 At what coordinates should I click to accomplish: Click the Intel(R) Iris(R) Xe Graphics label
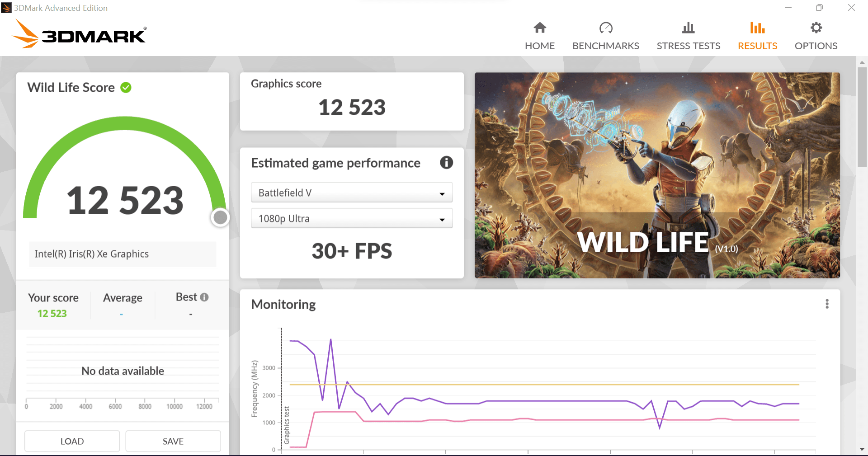92,254
